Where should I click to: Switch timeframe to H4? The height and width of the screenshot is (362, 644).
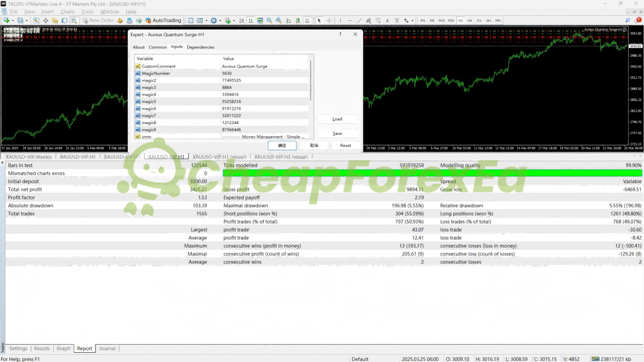click(x=470, y=20)
